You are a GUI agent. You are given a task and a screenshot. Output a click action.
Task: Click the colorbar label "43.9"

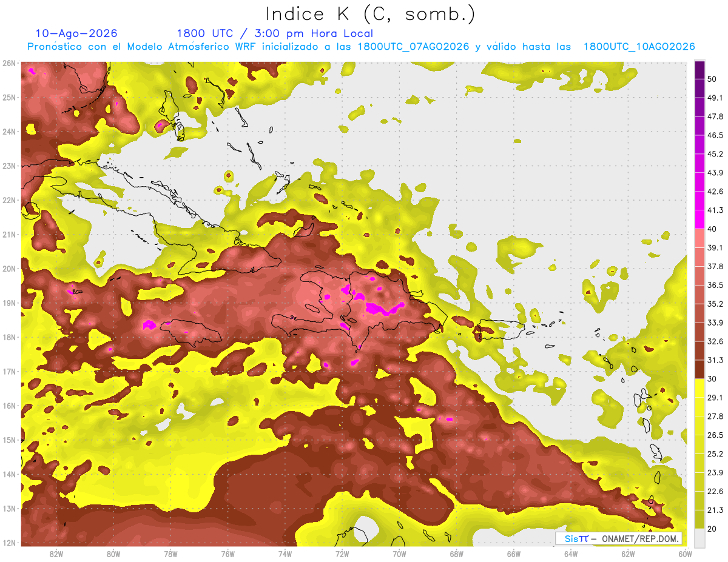pos(715,173)
